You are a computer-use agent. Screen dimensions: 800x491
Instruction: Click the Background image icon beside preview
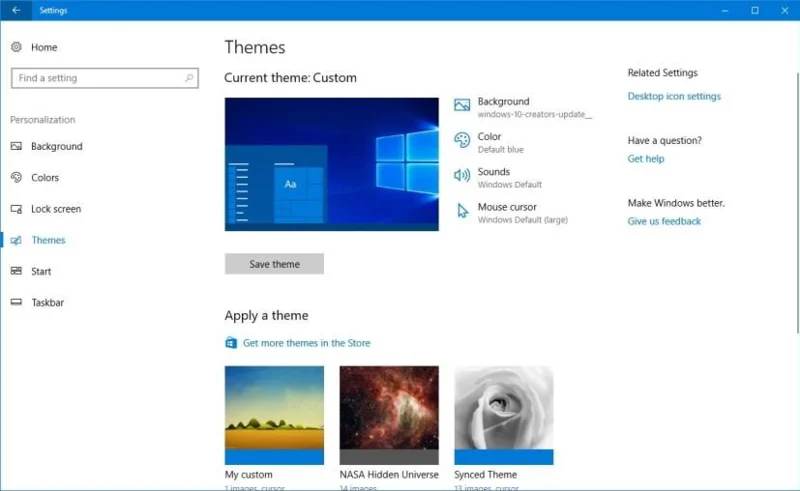coord(462,105)
